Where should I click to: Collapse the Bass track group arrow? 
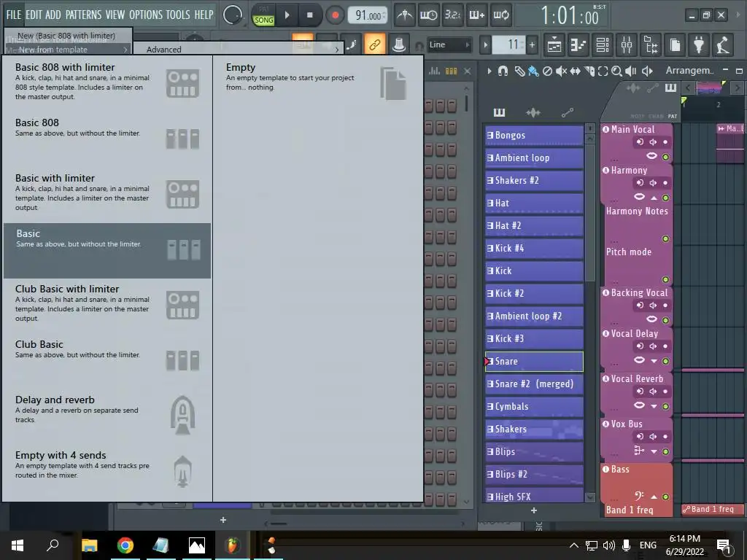654,497
